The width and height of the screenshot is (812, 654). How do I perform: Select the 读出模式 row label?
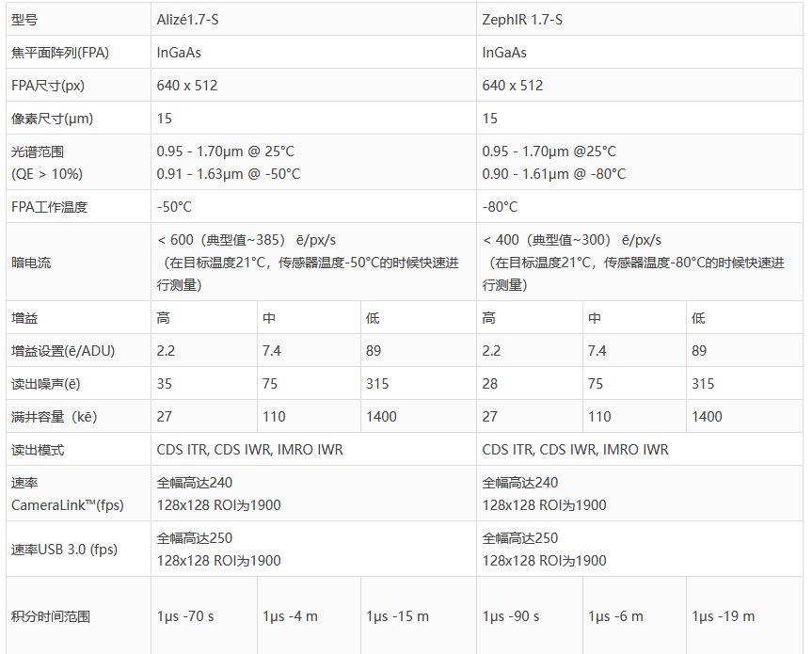click(38, 450)
